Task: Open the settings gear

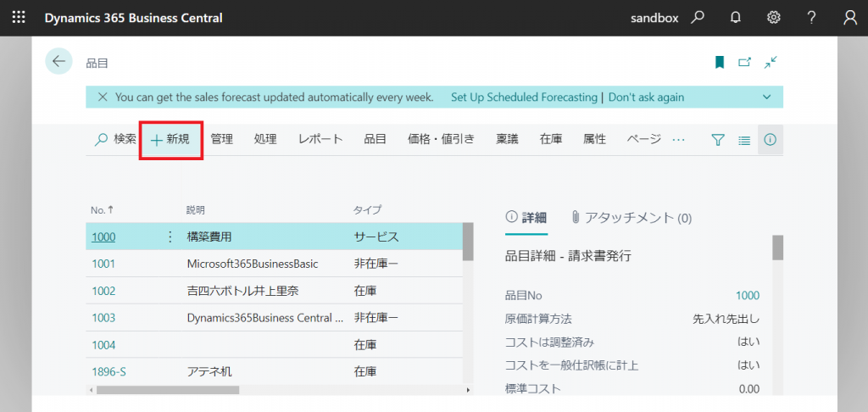Action: click(773, 18)
